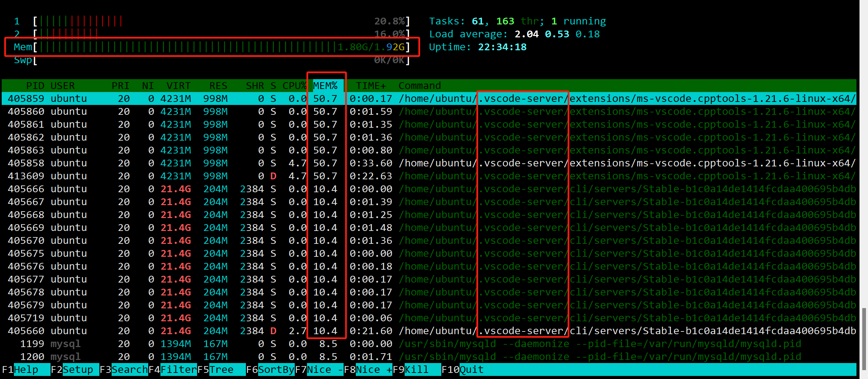Viewport: 868px width, 379px height.
Task: Open F1 Help in htop footer
Action: [26, 369]
